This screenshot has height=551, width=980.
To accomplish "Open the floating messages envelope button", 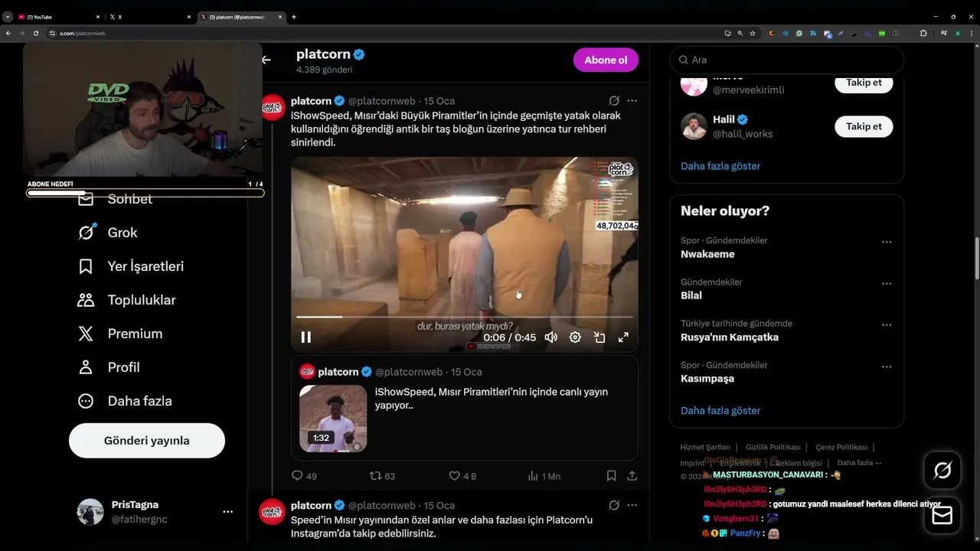I will [x=942, y=515].
